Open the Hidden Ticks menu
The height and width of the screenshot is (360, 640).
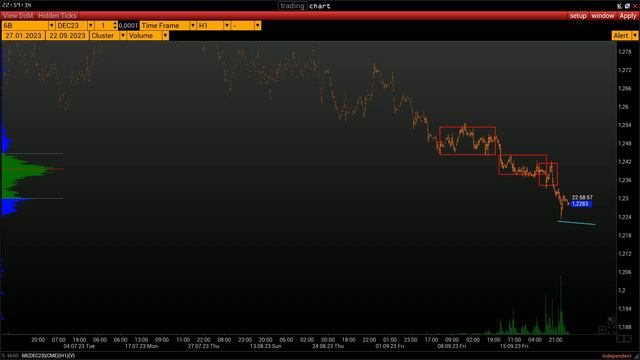(x=57, y=16)
